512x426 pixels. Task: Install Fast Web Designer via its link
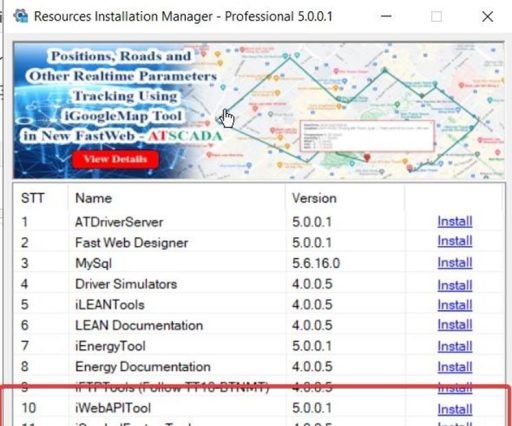(x=455, y=241)
